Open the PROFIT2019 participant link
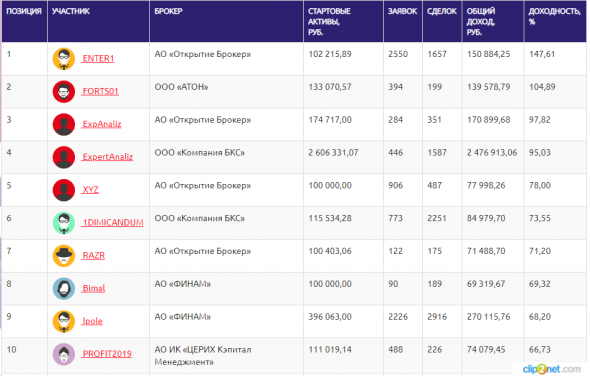590x376 pixels. coord(107,354)
